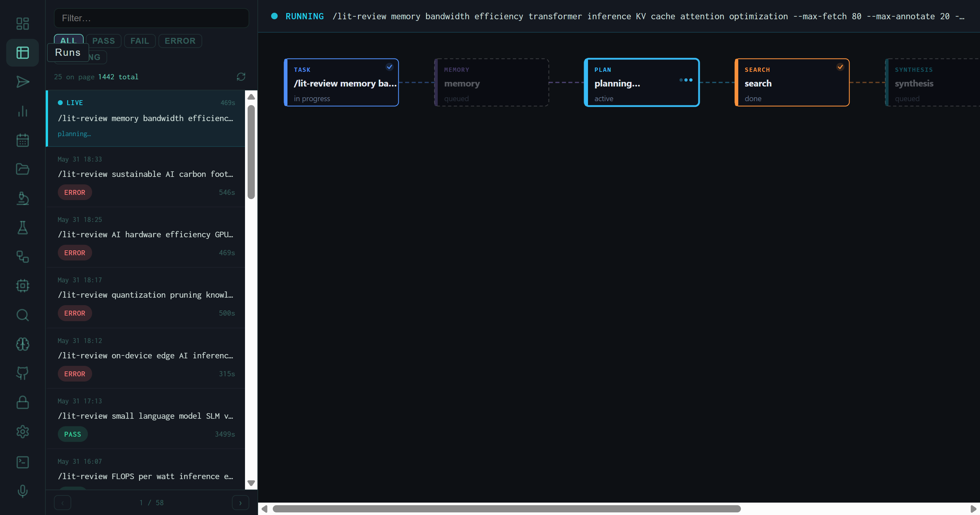Select the SEARCH pipeline node
Viewport: 980px width, 515px height.
point(792,83)
